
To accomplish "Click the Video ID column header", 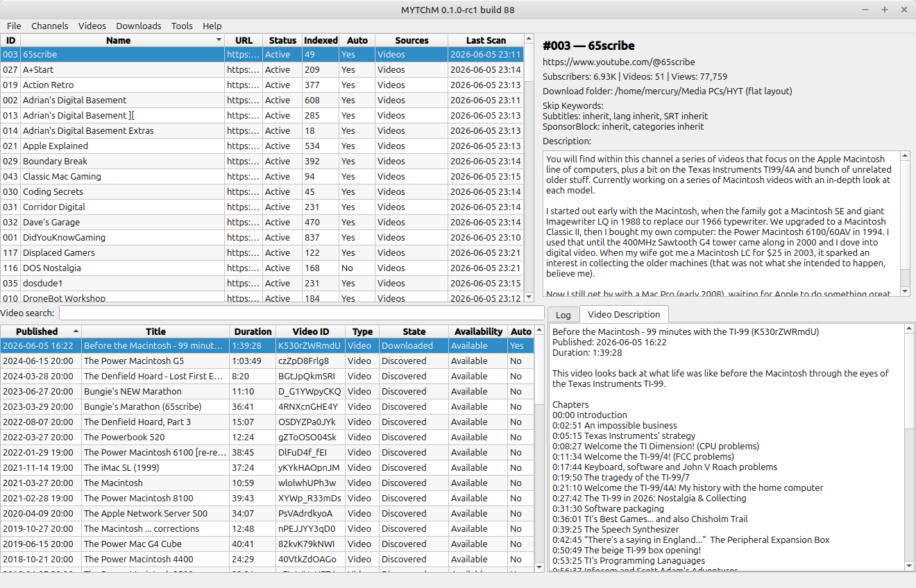I will pos(310,331).
